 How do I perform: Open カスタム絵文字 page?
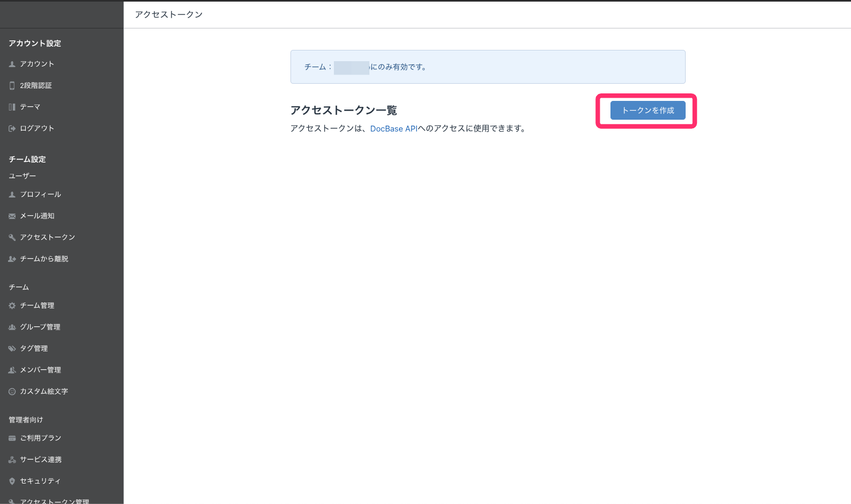(x=44, y=391)
